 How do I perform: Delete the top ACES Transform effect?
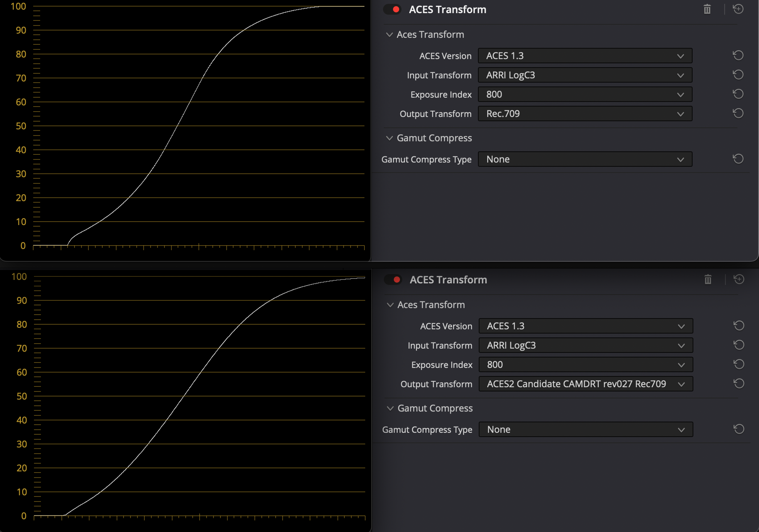click(707, 9)
